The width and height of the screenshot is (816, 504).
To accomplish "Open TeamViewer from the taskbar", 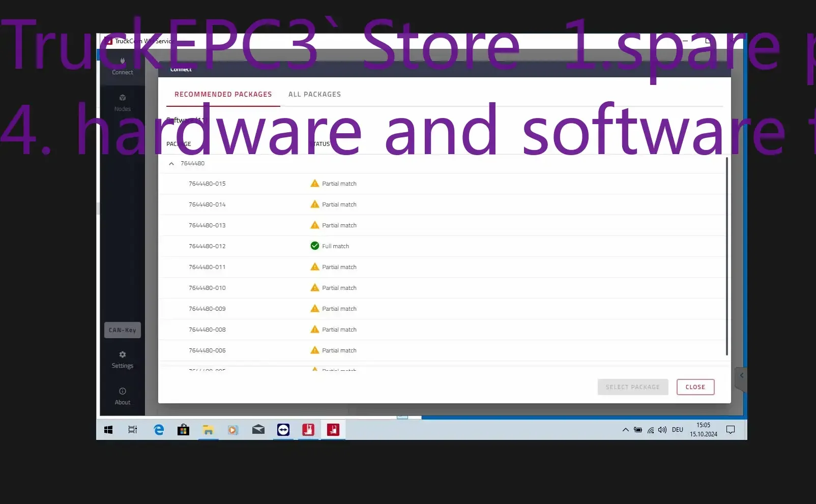I will coord(283,430).
